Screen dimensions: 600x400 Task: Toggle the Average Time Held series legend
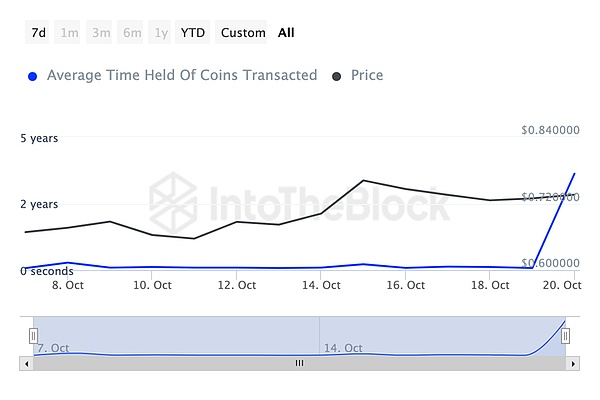click(182, 75)
